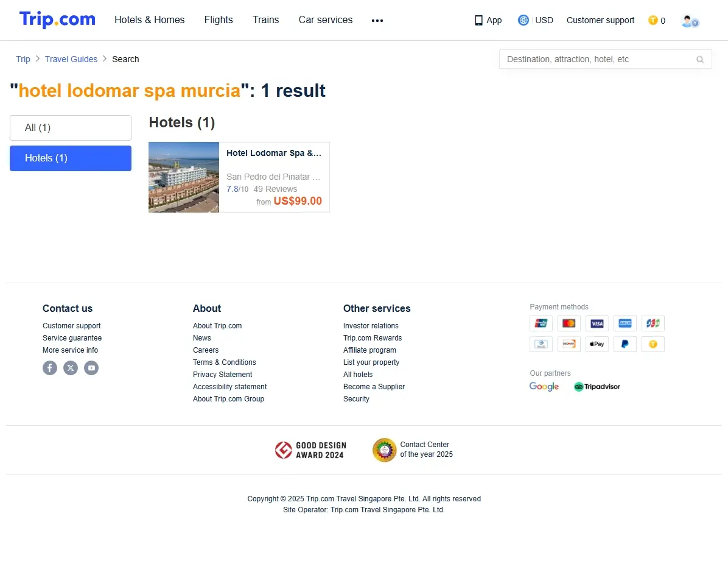Image resolution: width=728 pixels, height=561 pixels.
Task: Click the Trip.com logo
Action: click(57, 19)
